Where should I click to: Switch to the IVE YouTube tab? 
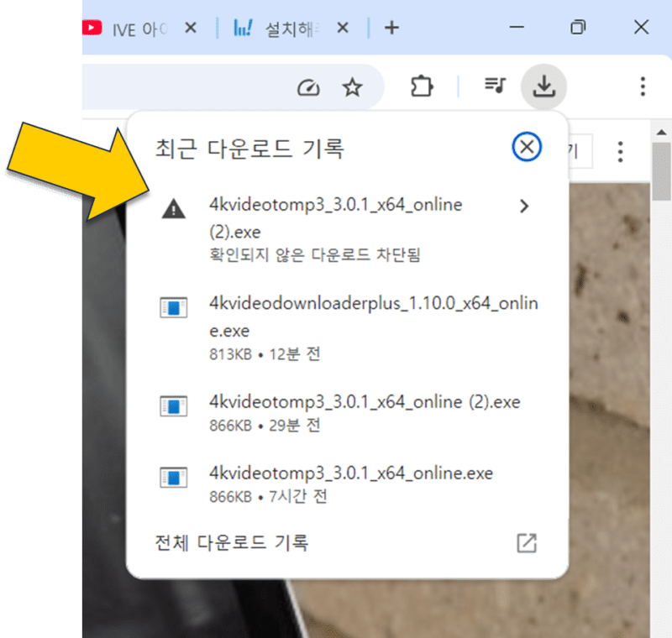click(134, 29)
